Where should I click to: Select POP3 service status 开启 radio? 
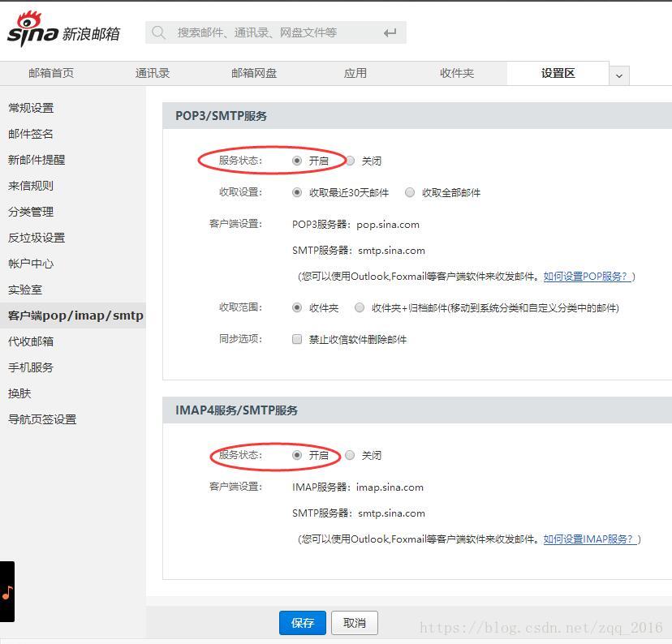(x=297, y=161)
